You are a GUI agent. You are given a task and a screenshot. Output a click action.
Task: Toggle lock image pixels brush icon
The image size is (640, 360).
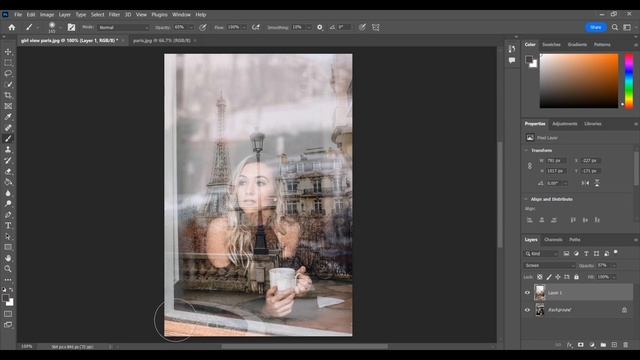(x=549, y=277)
